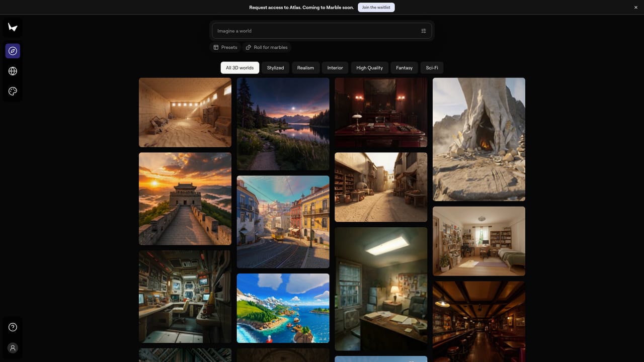Join the waitlist for Atlas

(376, 7)
